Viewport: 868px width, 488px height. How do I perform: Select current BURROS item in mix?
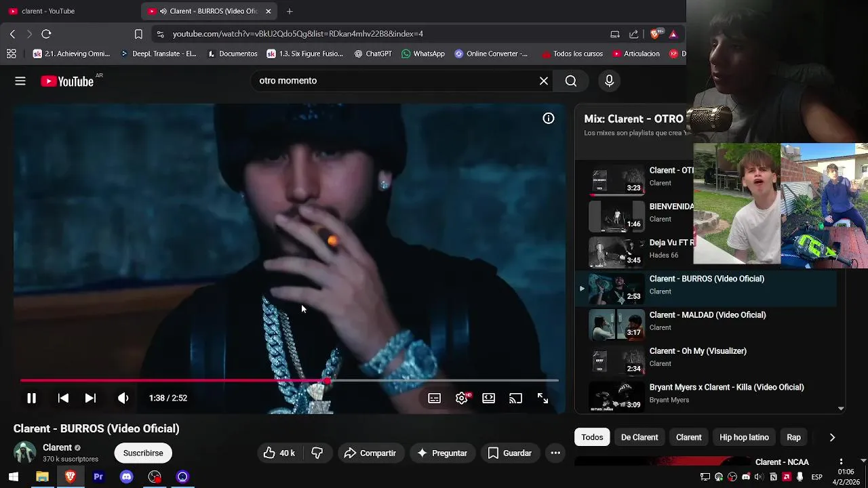705,288
